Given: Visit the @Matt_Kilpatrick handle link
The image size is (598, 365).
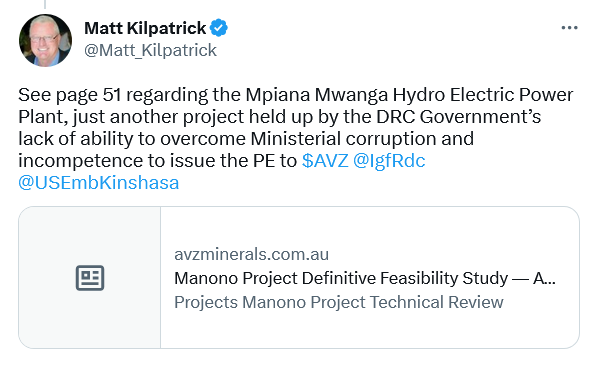Looking at the screenshot, I should pos(150,50).
